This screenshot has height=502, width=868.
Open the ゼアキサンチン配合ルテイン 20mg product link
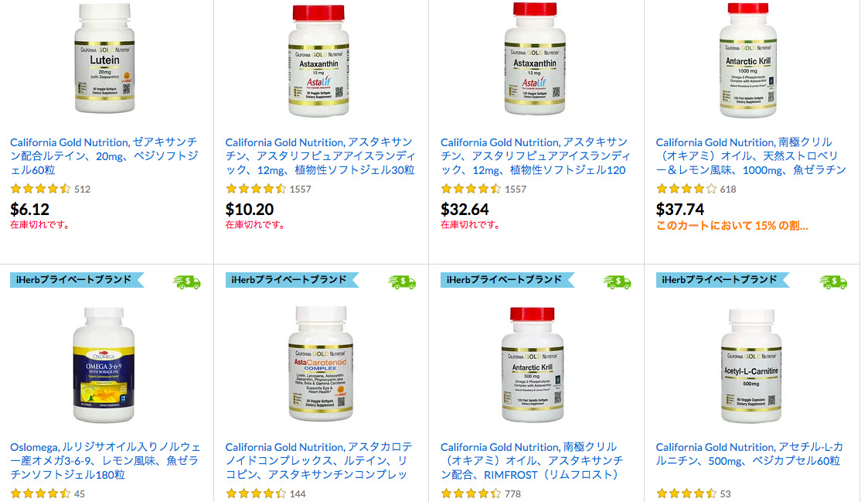pyautogui.click(x=104, y=155)
